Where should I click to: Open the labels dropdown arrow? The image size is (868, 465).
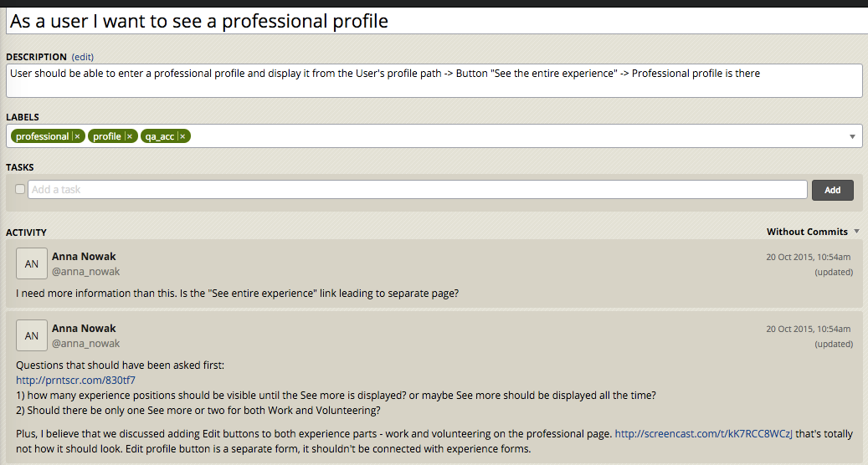pyautogui.click(x=852, y=136)
